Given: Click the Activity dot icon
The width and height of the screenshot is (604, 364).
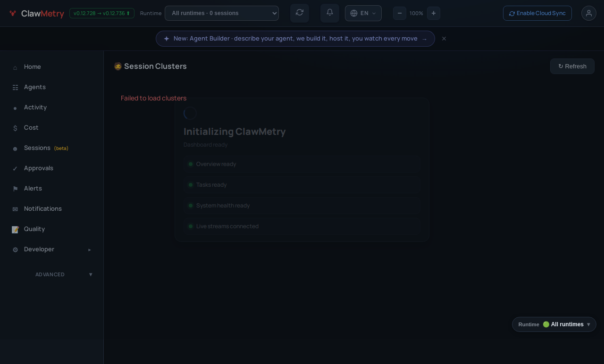Looking at the screenshot, I should 15,108.
